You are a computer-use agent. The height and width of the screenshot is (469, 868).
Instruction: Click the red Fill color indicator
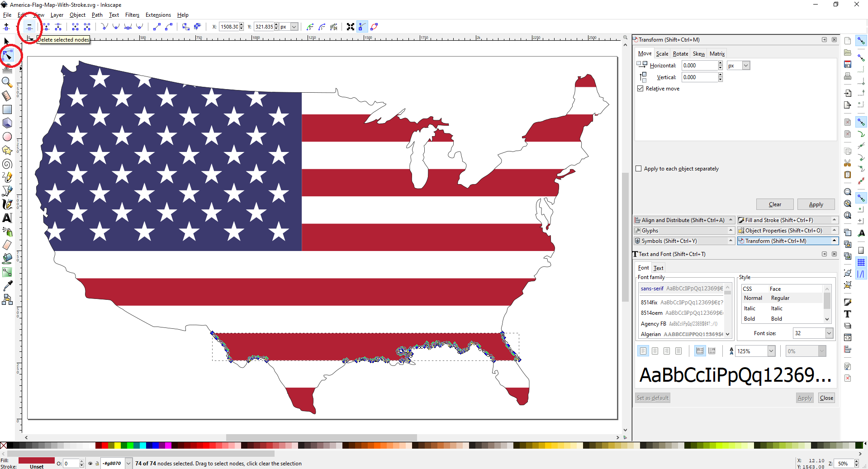click(36, 460)
